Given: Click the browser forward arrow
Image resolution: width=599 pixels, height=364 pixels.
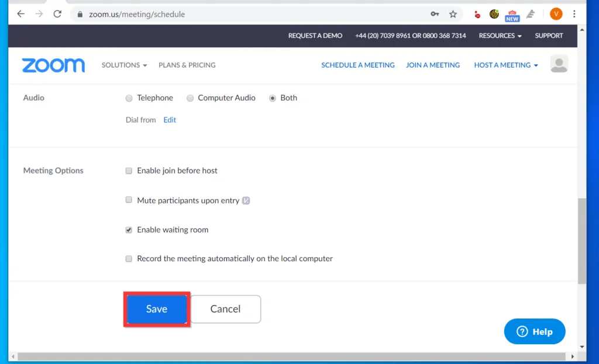Looking at the screenshot, I should [x=39, y=14].
